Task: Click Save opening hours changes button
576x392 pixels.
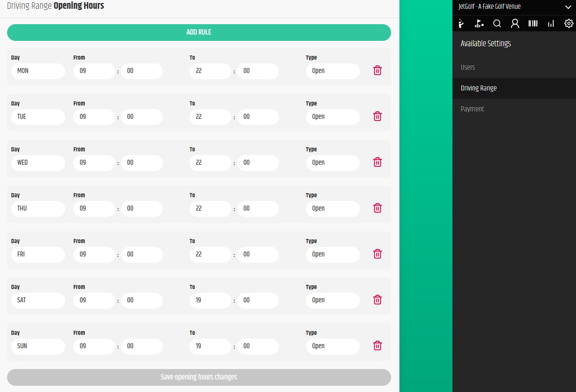Action: tap(199, 377)
